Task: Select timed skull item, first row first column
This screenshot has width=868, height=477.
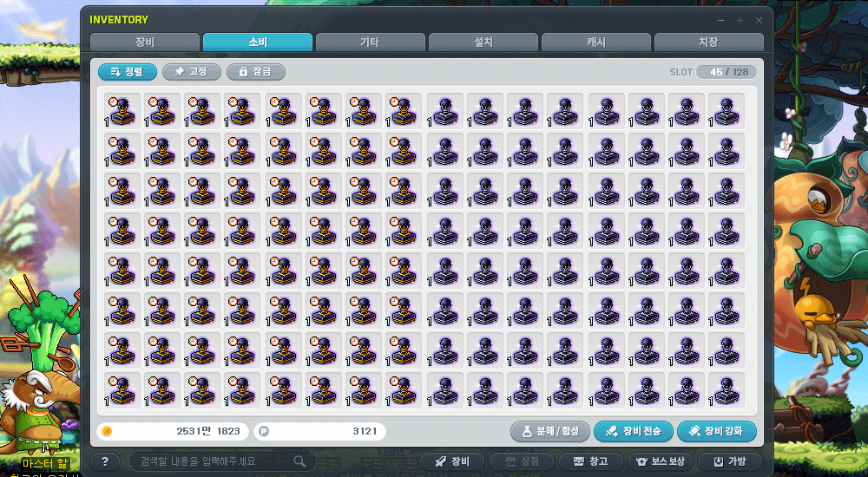Action: pyautogui.click(x=122, y=111)
